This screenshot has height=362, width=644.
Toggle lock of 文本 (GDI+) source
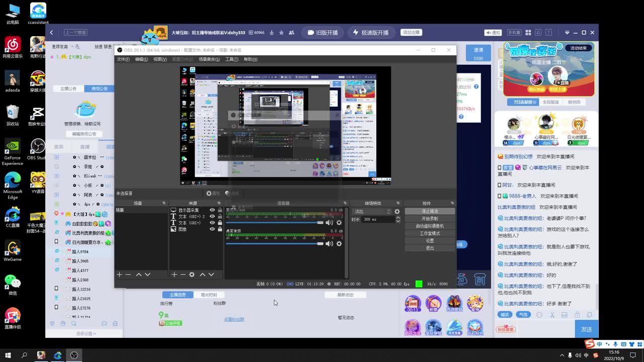220,223
